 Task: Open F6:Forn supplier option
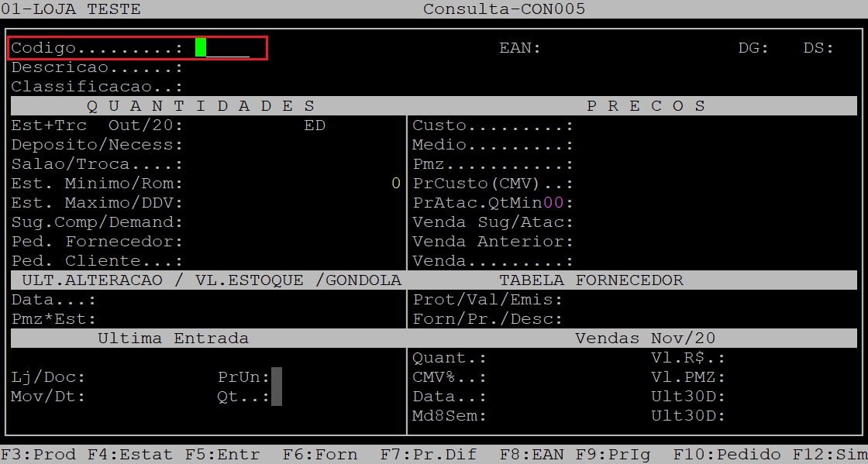[x=320, y=455]
